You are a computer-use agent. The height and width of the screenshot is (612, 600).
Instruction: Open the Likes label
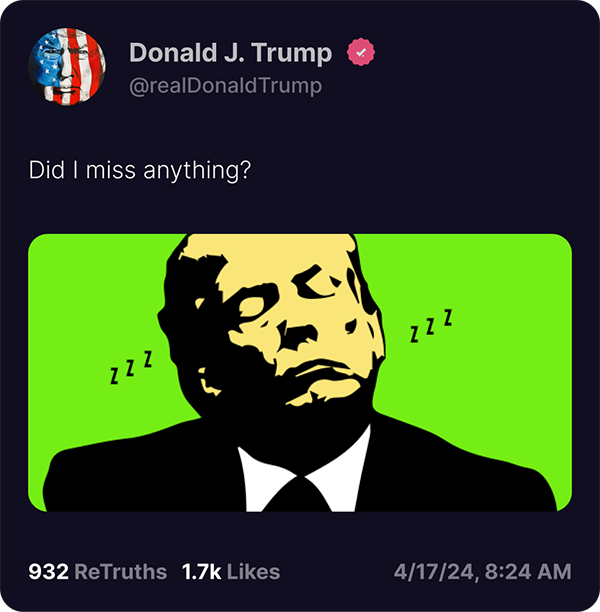[253, 572]
